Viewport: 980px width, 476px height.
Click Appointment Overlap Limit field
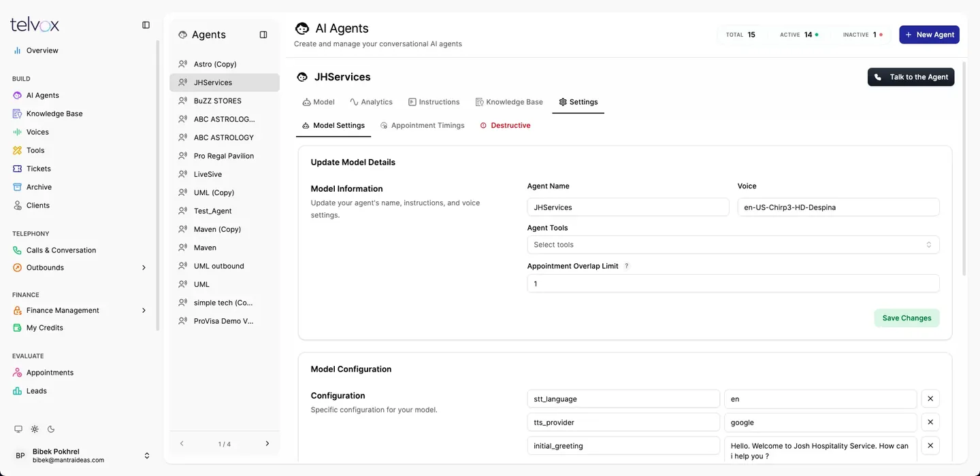[733, 284]
